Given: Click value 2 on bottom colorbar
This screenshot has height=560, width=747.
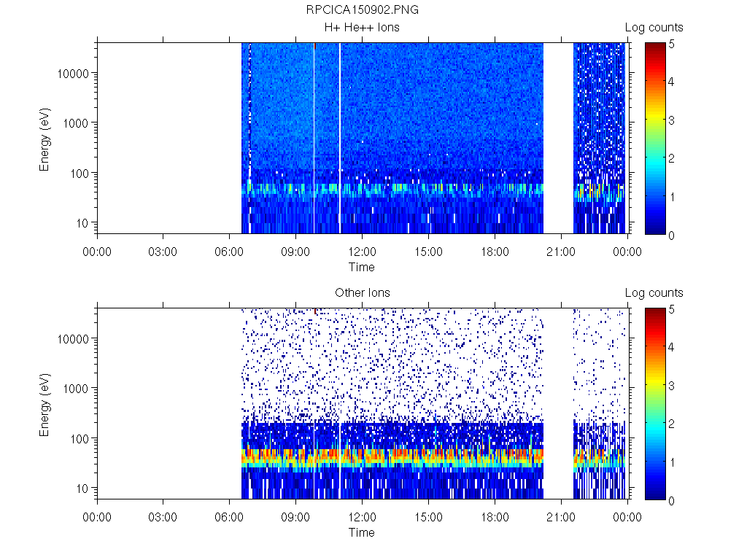Looking at the screenshot, I should (672, 424).
